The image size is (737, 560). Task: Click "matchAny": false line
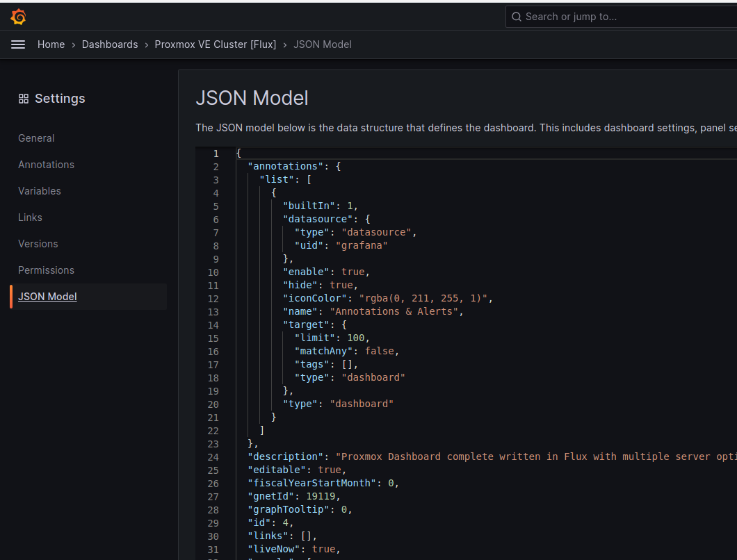tap(346, 351)
